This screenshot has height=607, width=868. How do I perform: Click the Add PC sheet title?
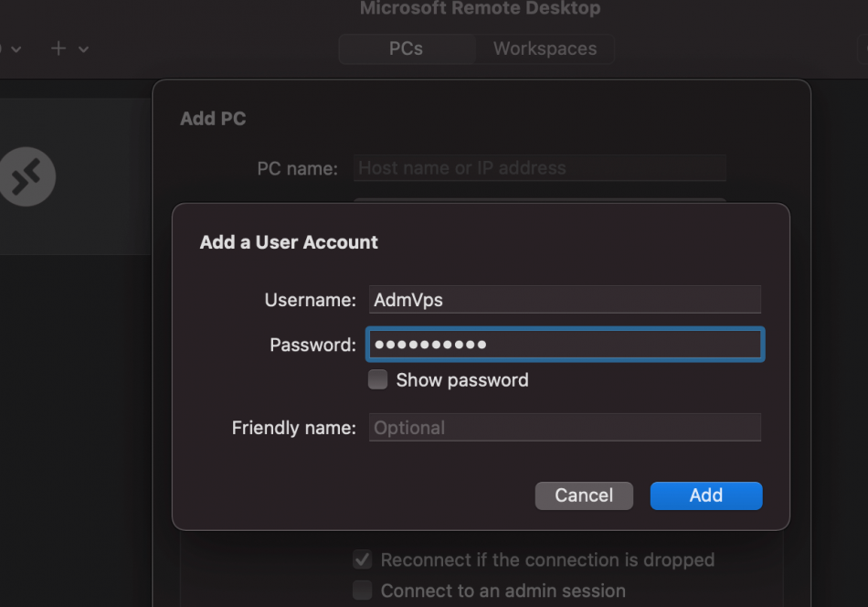pos(213,119)
